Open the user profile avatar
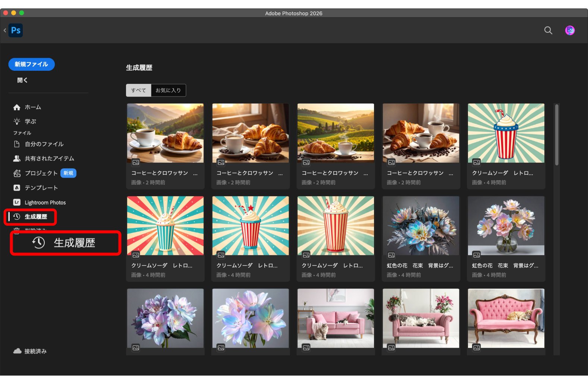This screenshot has height=384, width=588. click(569, 30)
